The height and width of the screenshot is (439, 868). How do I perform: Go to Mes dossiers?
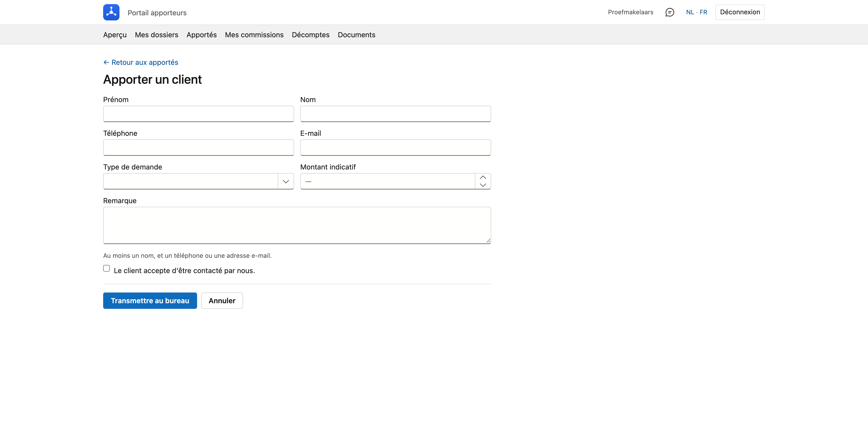point(156,35)
